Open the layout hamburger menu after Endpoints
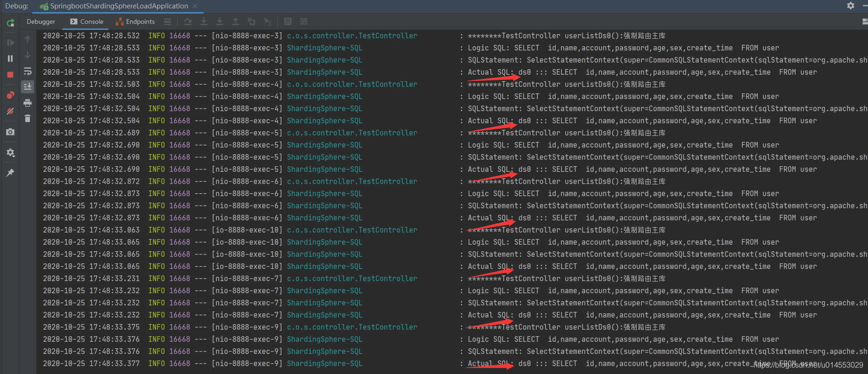The image size is (868, 374). coord(167,22)
